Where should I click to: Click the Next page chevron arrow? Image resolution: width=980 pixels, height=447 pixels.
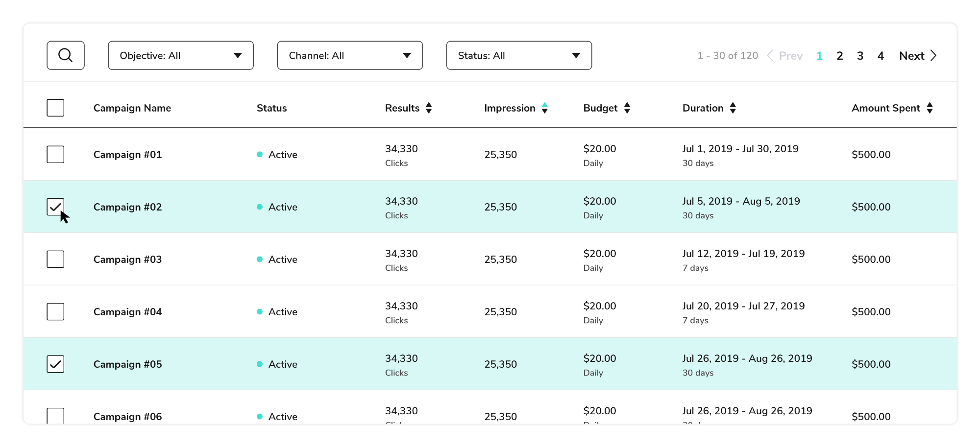(x=933, y=56)
